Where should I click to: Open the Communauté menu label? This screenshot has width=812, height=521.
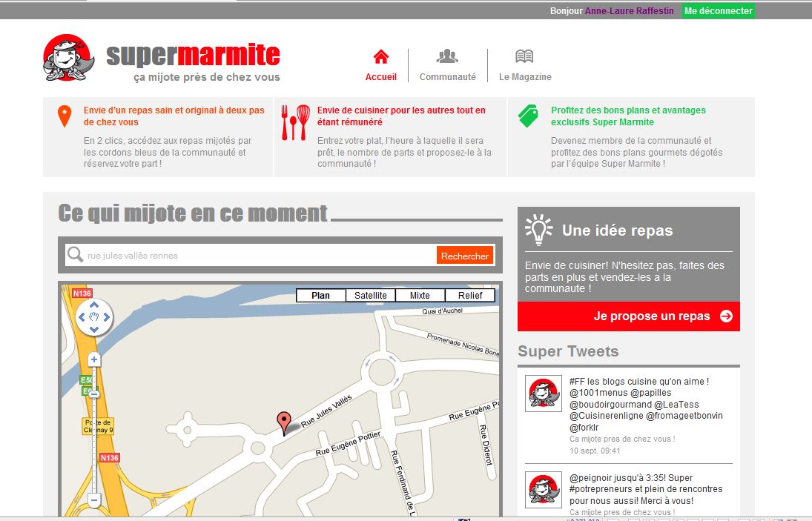[x=447, y=77]
